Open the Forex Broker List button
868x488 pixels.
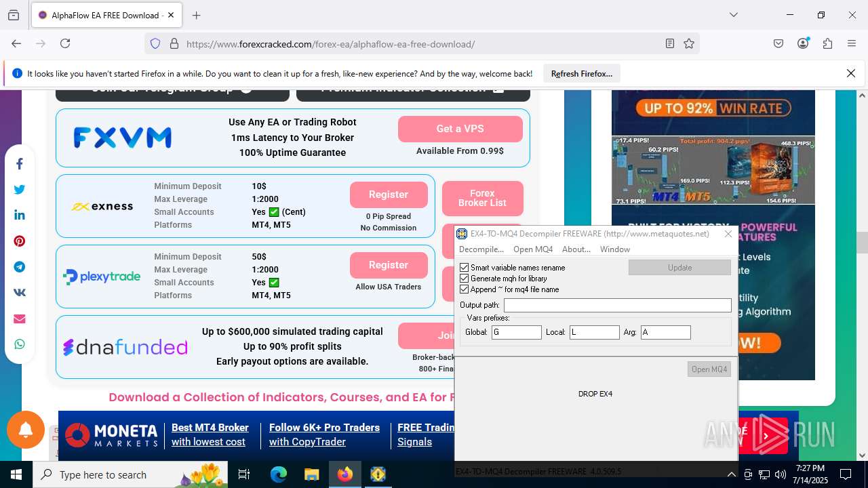(x=482, y=198)
